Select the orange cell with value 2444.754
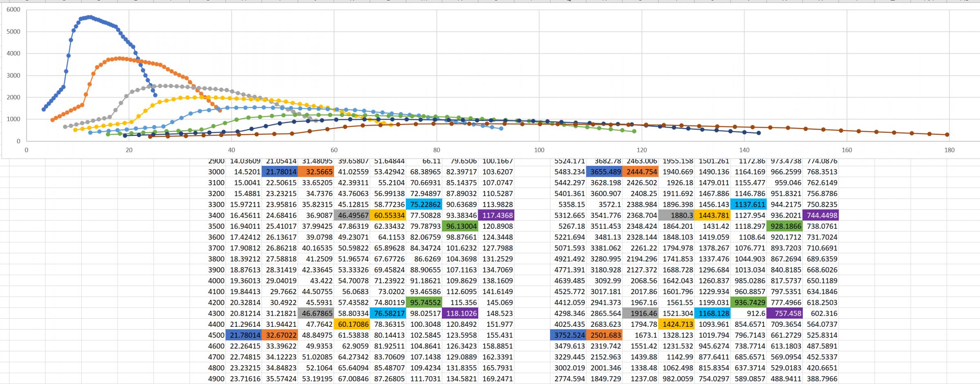 point(640,172)
